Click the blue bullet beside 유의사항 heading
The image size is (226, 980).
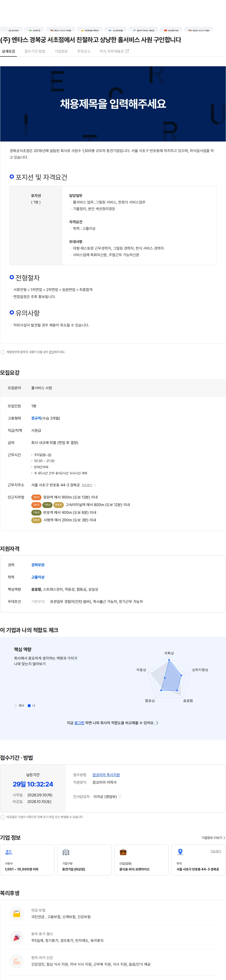point(12,312)
